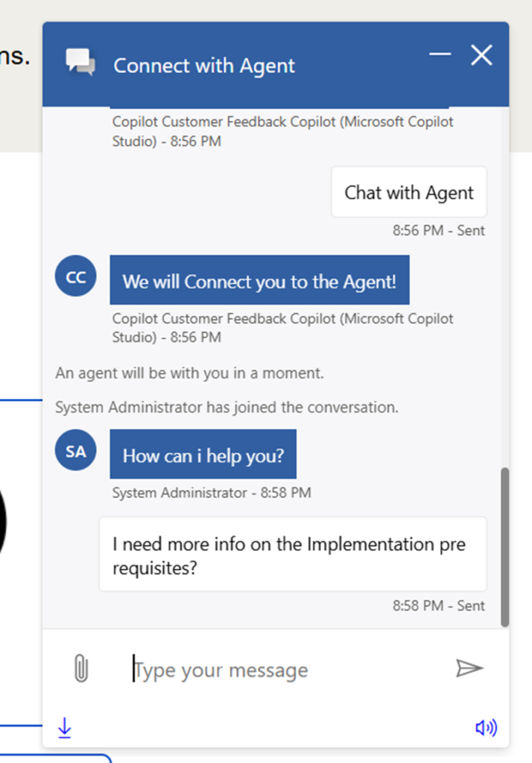This screenshot has width=532, height=763.
Task: Click the 'System Administrator - 8:58 PM' sender label
Action: click(x=212, y=493)
